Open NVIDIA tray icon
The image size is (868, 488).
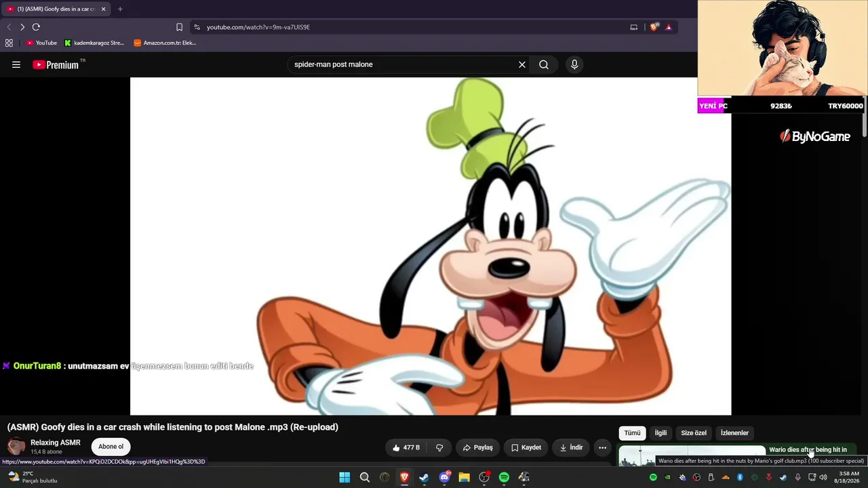point(667,477)
